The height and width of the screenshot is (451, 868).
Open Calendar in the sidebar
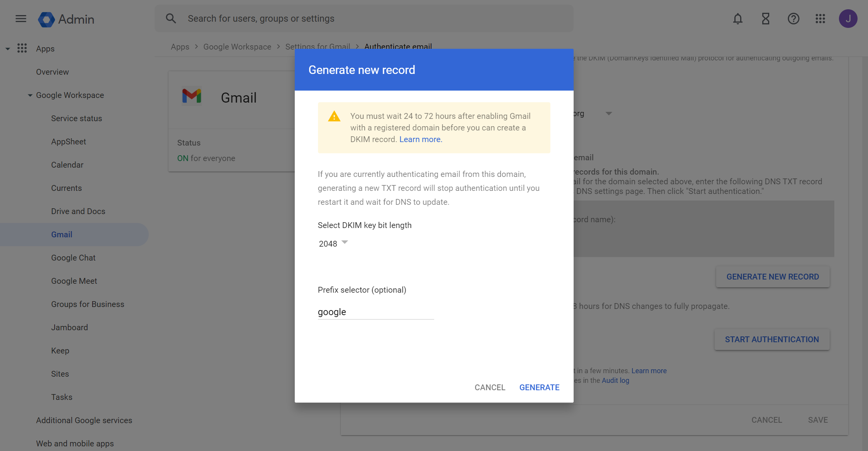[x=67, y=165]
